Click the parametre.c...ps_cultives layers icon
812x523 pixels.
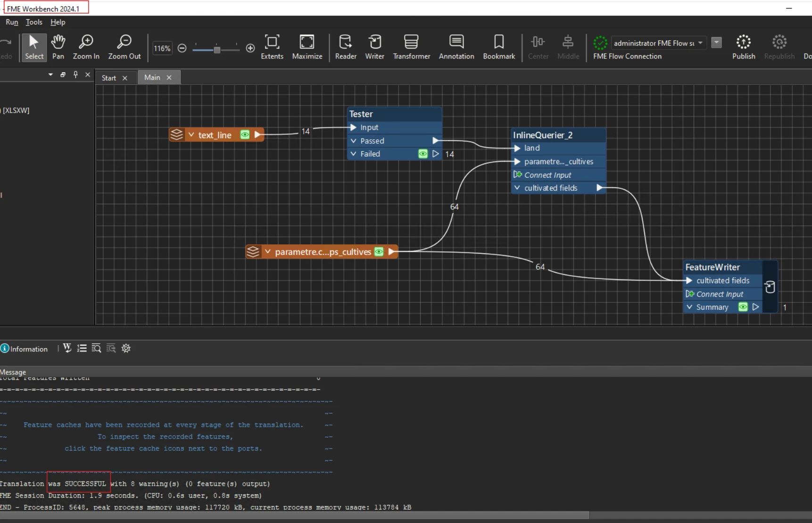(x=253, y=252)
